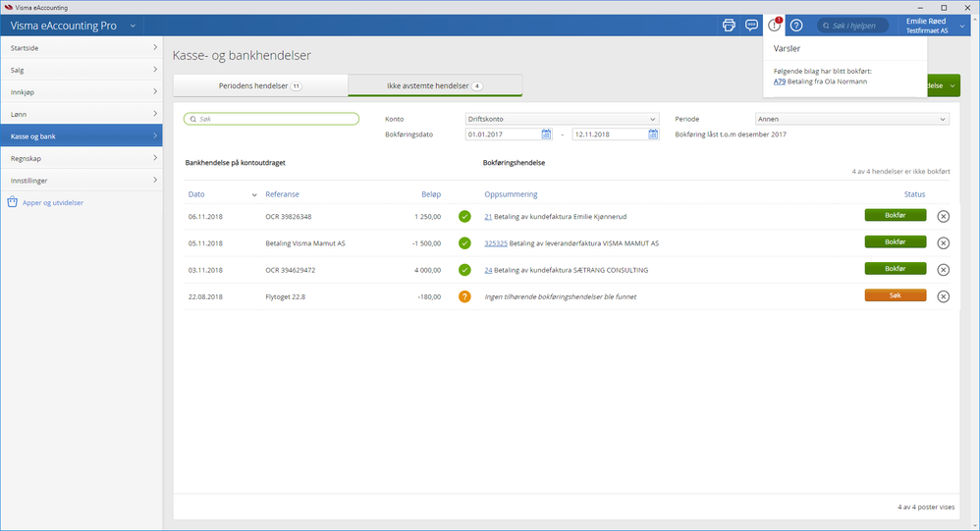The image size is (980, 531).
Task: Open the Emilie Røed user menu arrow
Action: click(962, 26)
